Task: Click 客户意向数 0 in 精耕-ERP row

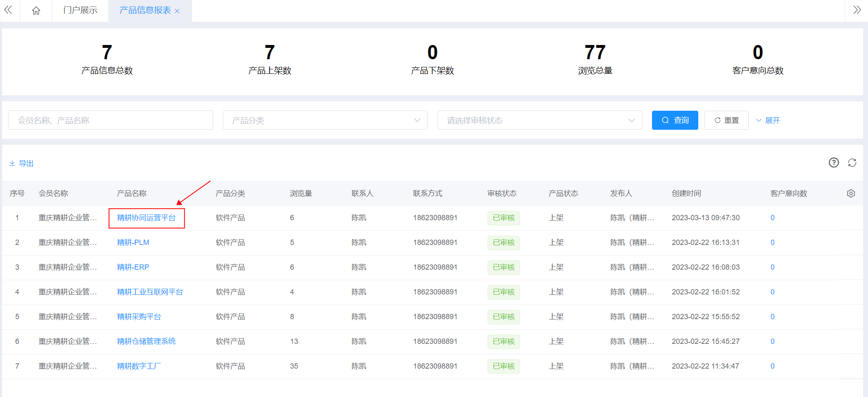Action: (x=773, y=267)
